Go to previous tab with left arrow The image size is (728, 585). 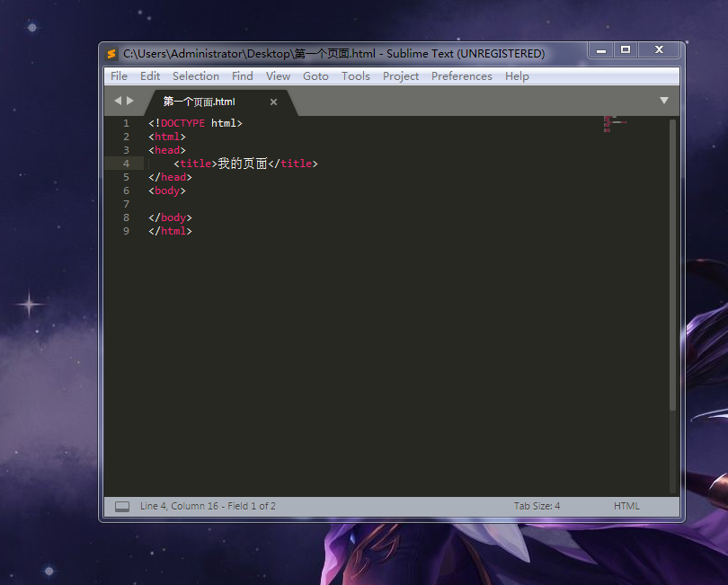pos(118,101)
